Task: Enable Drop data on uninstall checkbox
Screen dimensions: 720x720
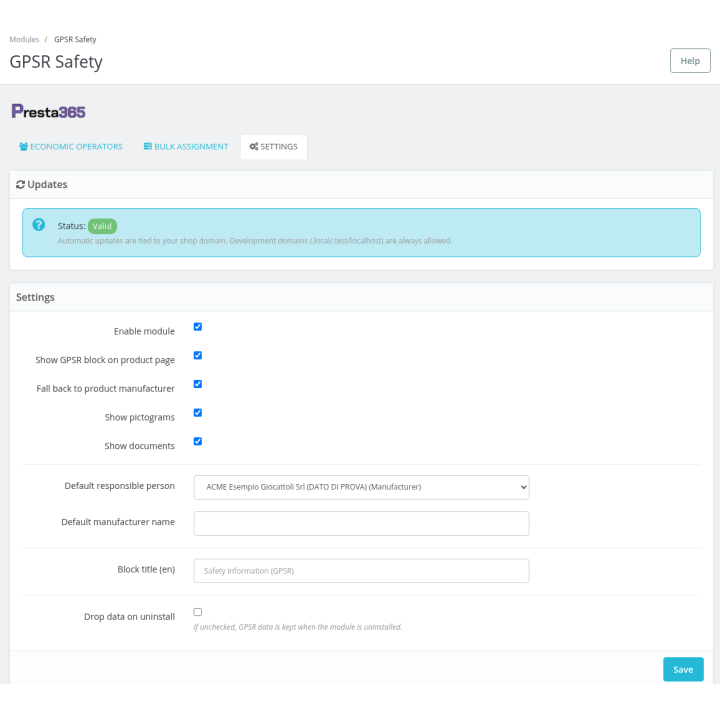Action: click(x=198, y=612)
